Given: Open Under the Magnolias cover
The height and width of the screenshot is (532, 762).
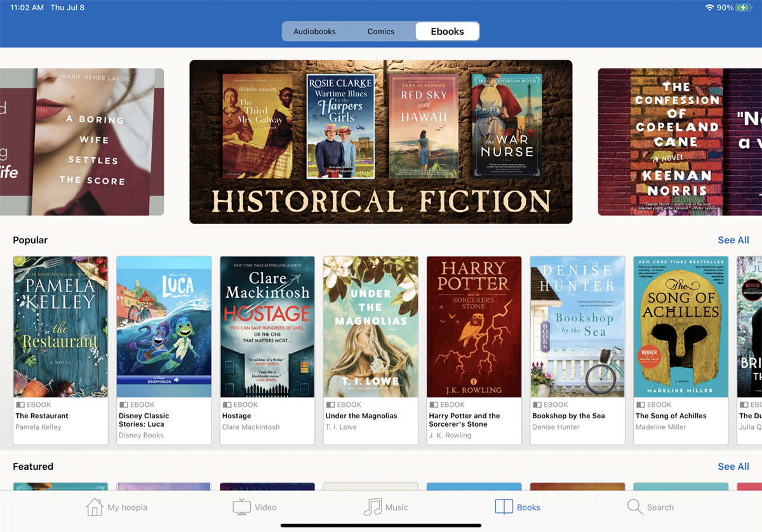Looking at the screenshot, I should point(371,326).
